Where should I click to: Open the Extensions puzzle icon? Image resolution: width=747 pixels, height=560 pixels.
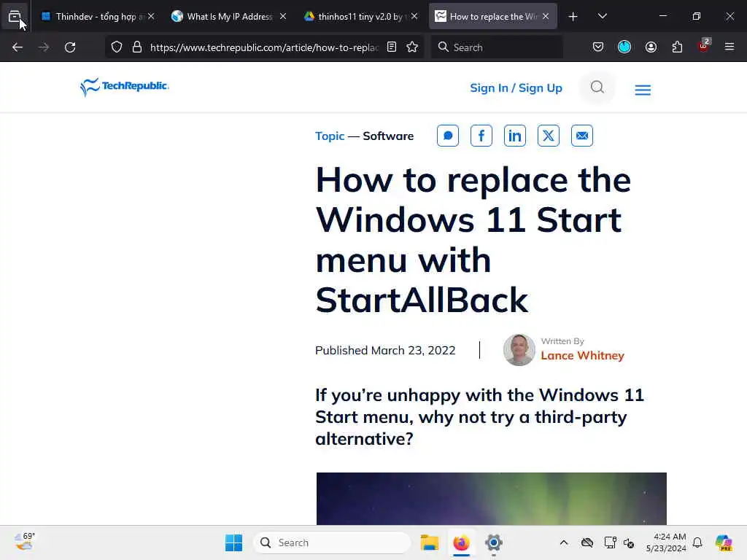pyautogui.click(x=677, y=47)
